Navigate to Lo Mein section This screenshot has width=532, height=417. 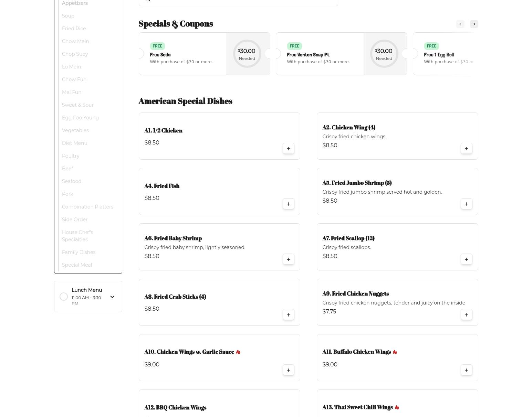pos(72,67)
